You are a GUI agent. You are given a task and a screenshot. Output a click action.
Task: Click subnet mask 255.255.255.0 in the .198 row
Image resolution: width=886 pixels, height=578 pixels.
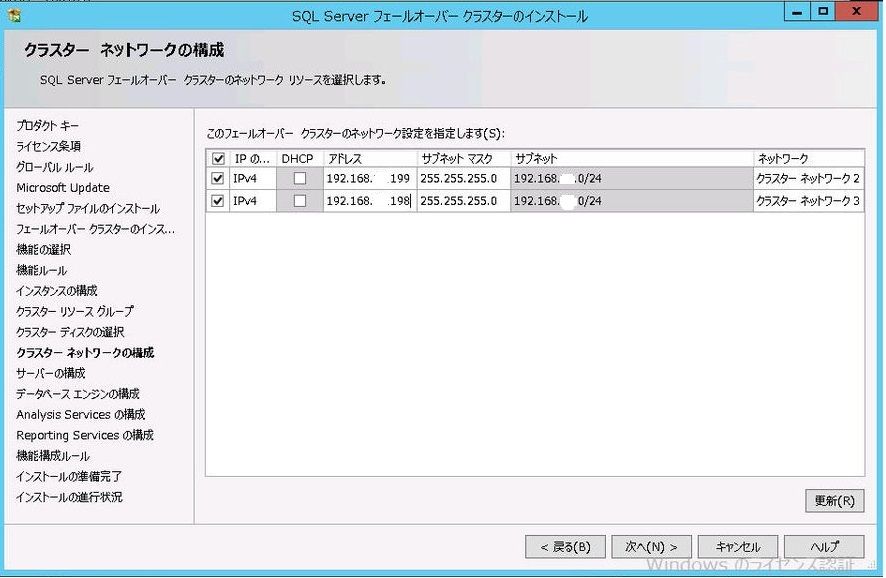click(463, 201)
